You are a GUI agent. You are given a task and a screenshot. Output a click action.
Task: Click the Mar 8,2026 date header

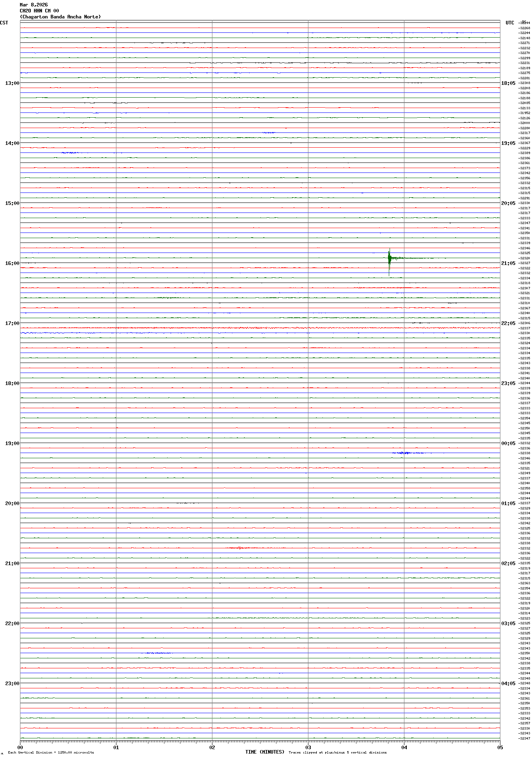coord(34,5)
